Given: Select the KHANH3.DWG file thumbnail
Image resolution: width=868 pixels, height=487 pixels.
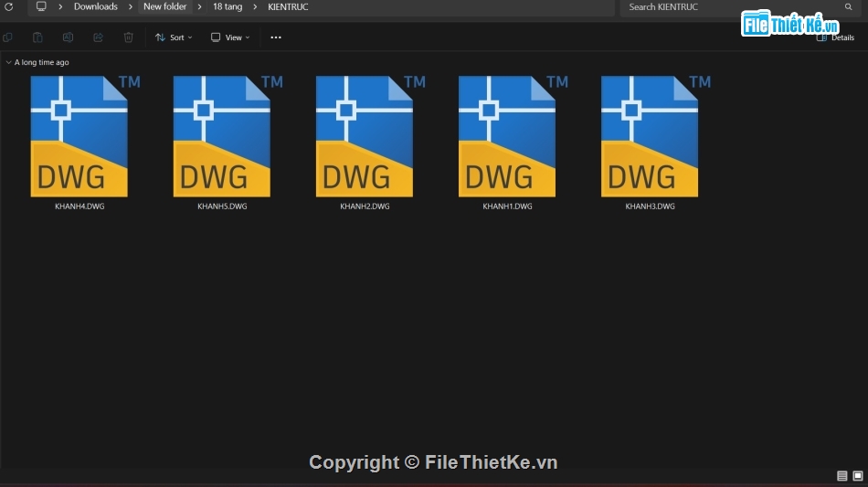Looking at the screenshot, I should pos(650,136).
